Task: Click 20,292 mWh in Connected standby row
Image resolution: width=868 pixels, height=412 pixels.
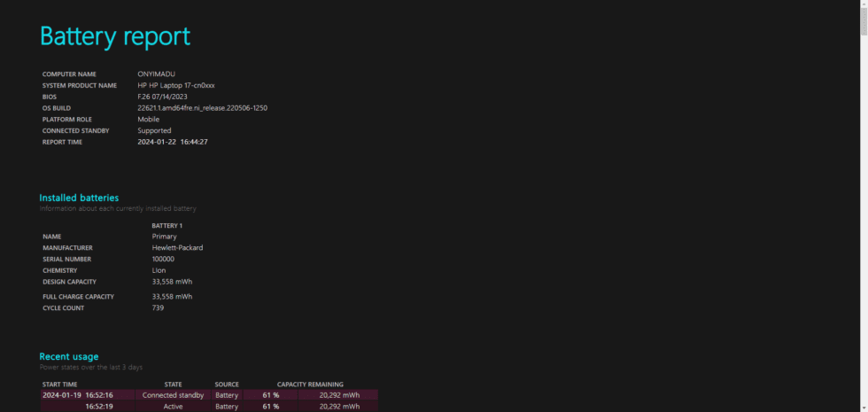Action: point(338,395)
